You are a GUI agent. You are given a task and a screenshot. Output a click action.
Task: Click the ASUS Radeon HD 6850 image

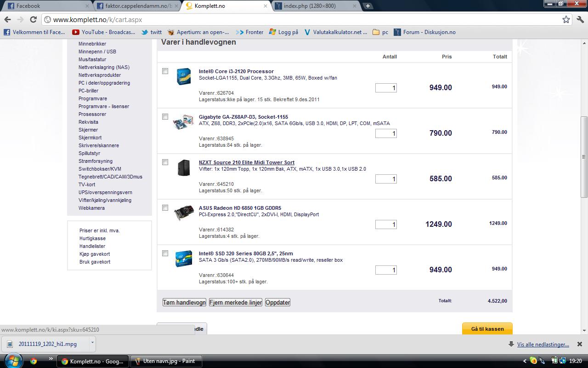click(184, 213)
